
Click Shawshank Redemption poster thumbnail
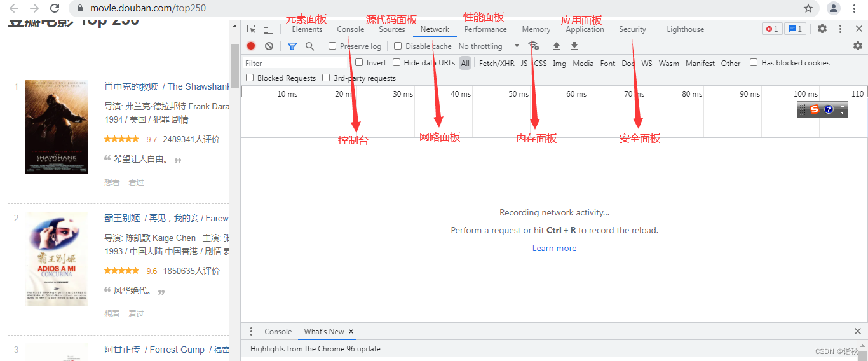[x=57, y=127]
